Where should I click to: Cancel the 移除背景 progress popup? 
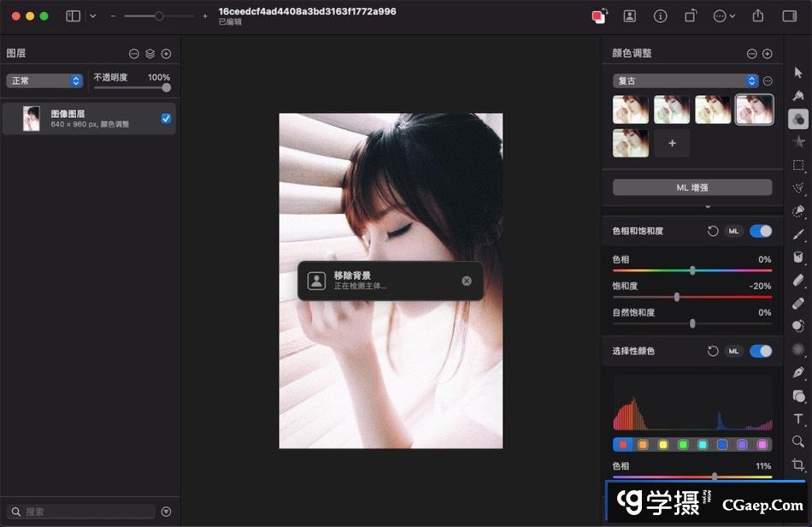click(x=466, y=281)
